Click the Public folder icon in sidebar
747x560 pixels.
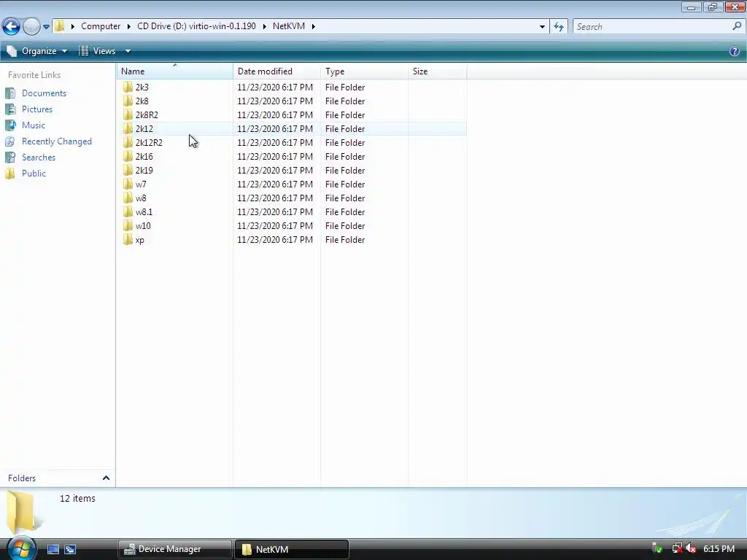10,174
